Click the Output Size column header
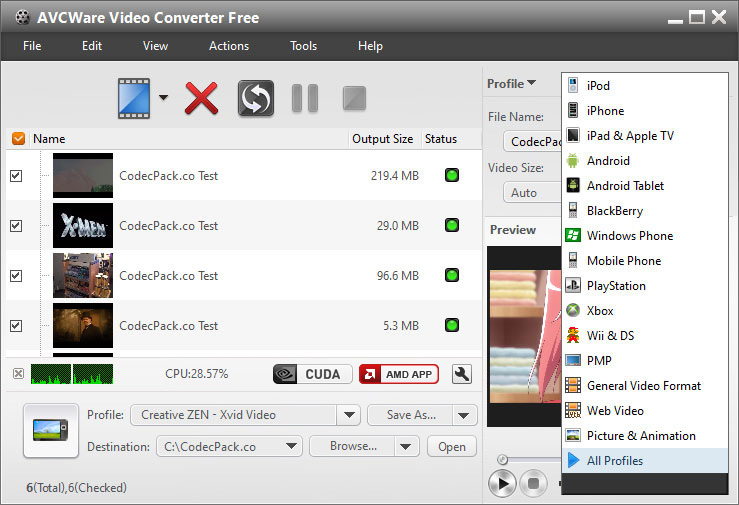 tap(382, 139)
